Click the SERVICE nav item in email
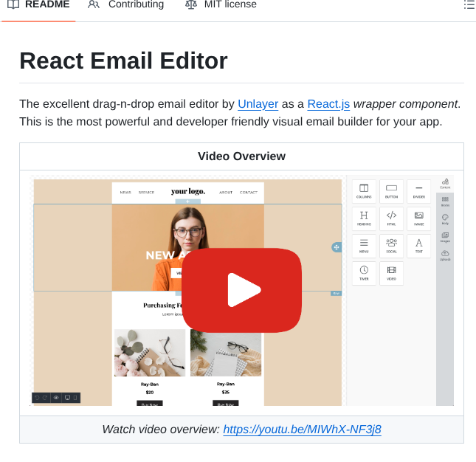Viewport: 476px width, 462px height. 146,193
